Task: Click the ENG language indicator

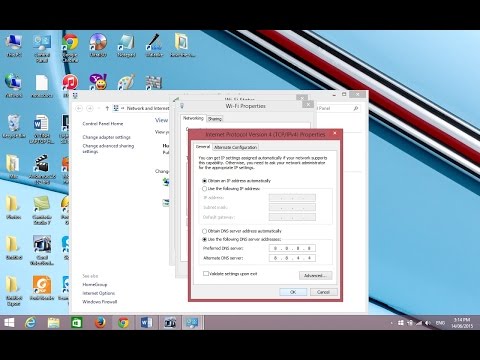Action: [440, 323]
